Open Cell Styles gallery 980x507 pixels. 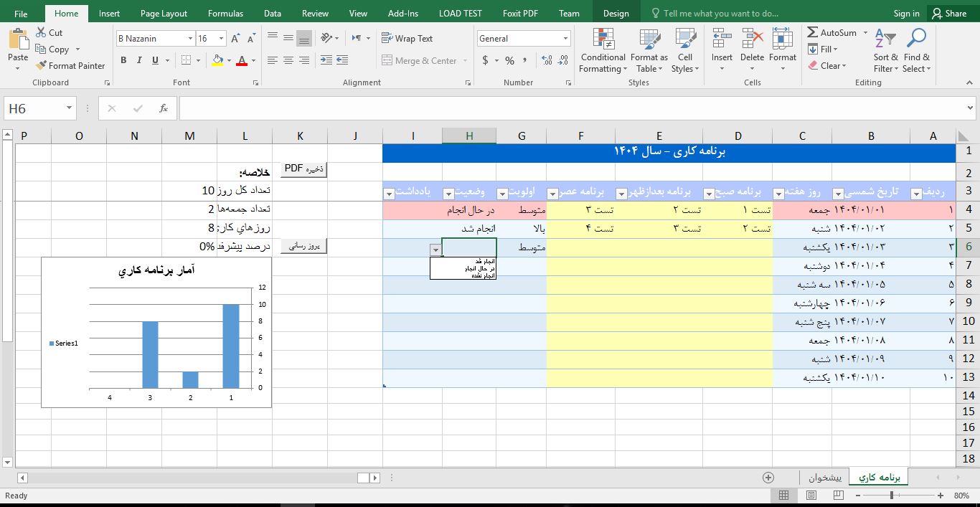[x=685, y=50]
